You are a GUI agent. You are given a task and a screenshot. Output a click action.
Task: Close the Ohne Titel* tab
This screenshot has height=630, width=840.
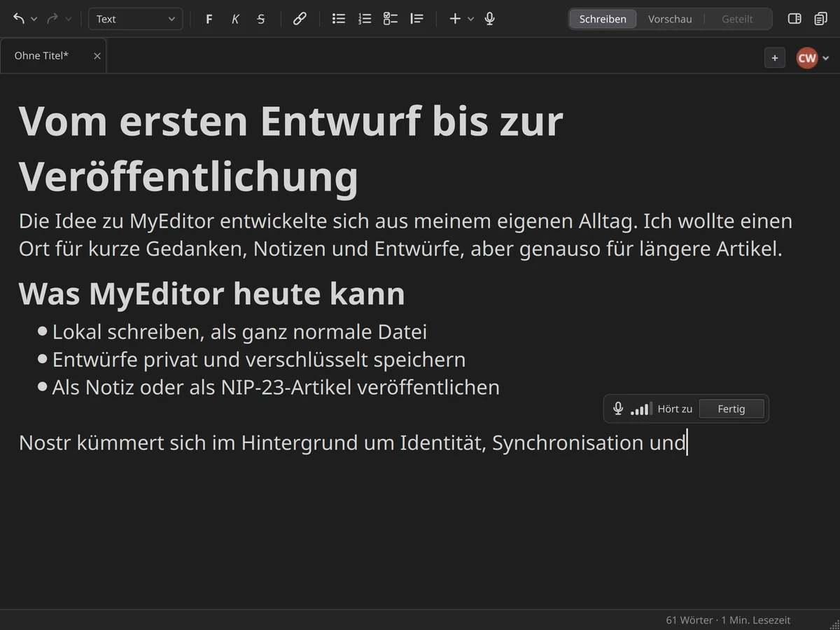click(x=97, y=56)
